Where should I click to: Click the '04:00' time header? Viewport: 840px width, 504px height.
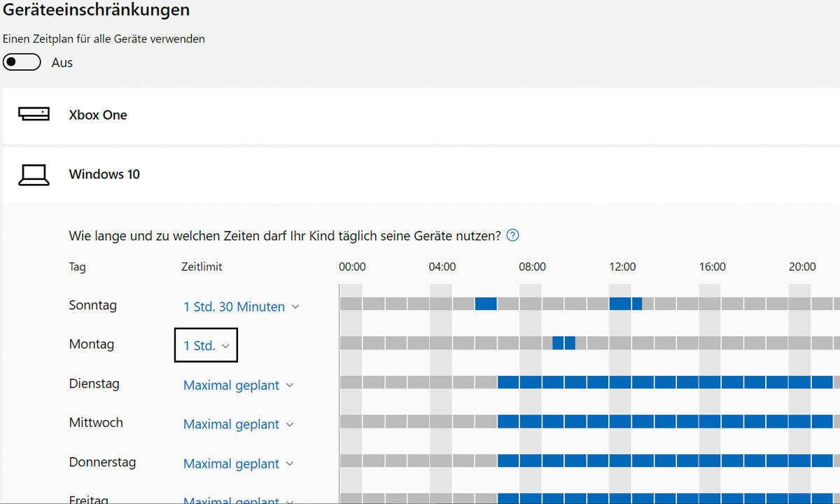coord(442,267)
